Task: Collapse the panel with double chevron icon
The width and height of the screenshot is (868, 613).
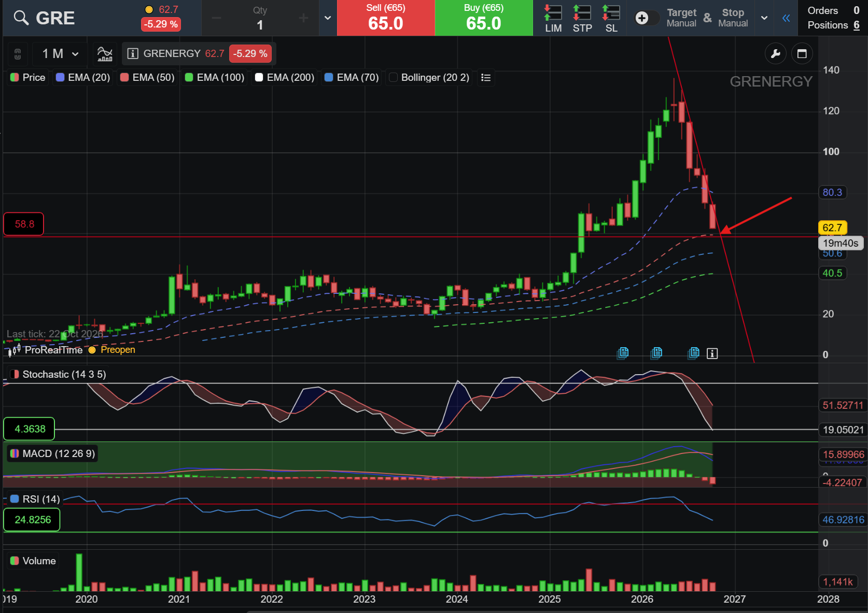Action: click(786, 19)
